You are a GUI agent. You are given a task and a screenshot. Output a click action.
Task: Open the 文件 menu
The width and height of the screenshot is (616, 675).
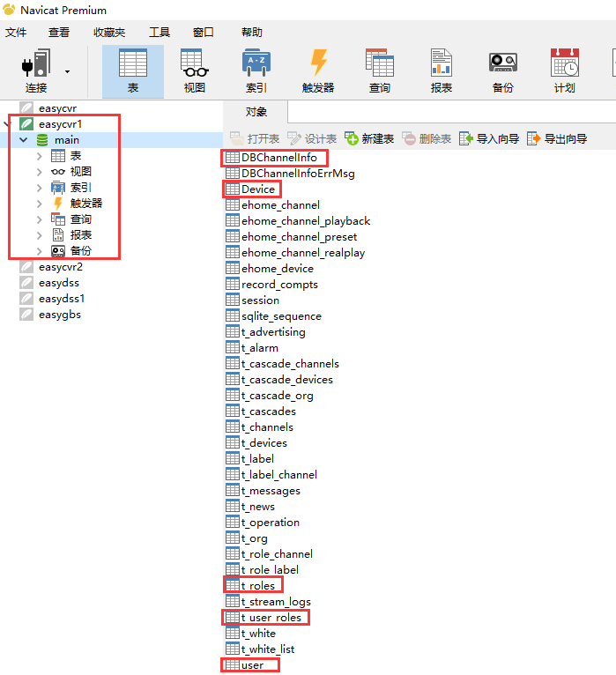16,33
